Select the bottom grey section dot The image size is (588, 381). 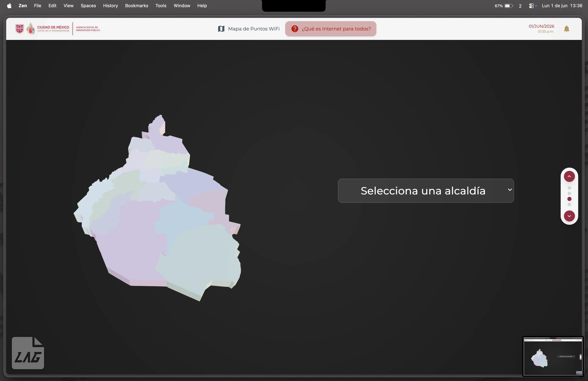[x=569, y=204]
